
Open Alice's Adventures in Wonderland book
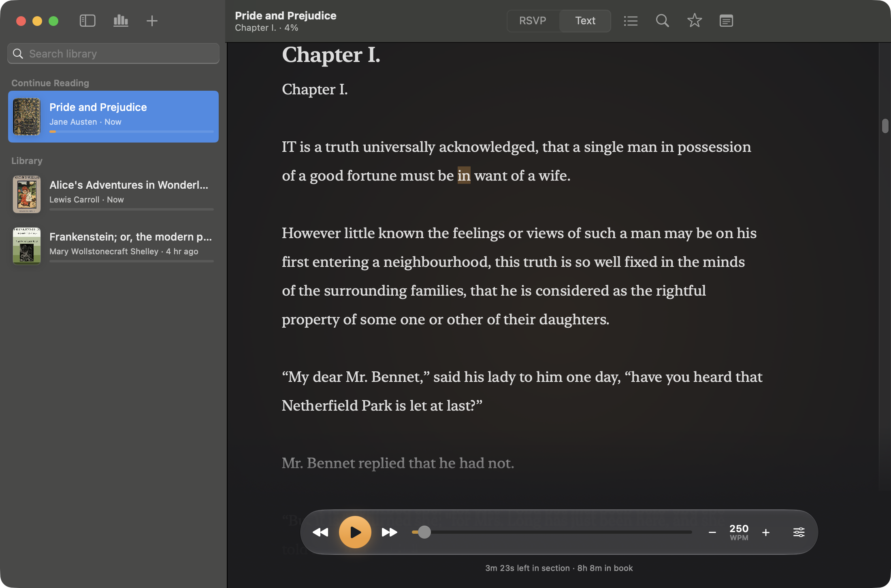tap(113, 194)
